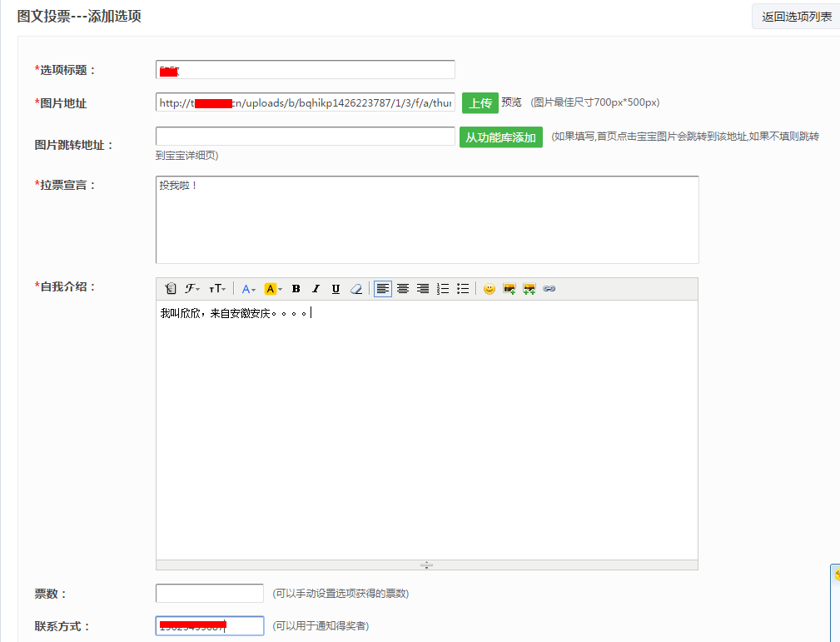Click the green 上传 upload button
This screenshot has height=642, width=840.
[480, 103]
